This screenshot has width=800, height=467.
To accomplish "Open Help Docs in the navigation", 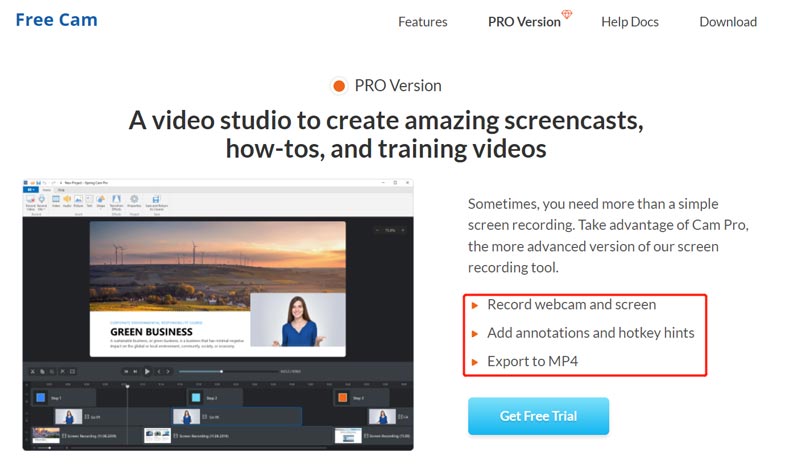I will pos(630,22).
